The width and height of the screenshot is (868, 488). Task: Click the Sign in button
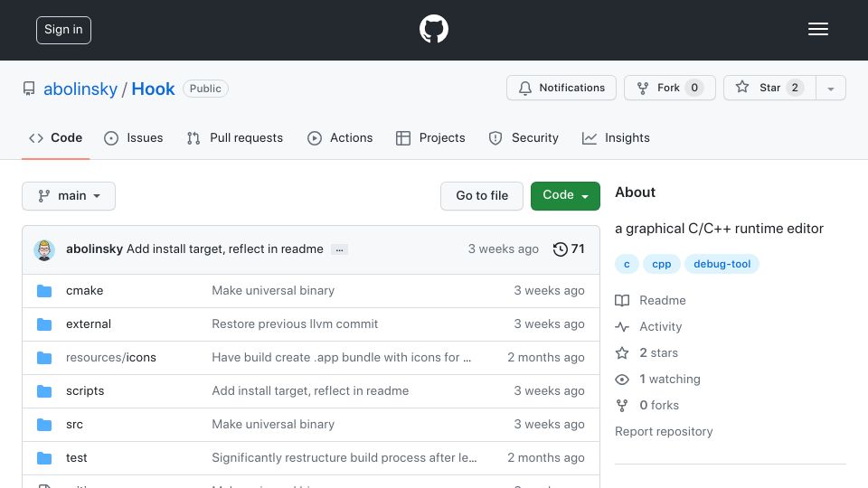tap(63, 30)
